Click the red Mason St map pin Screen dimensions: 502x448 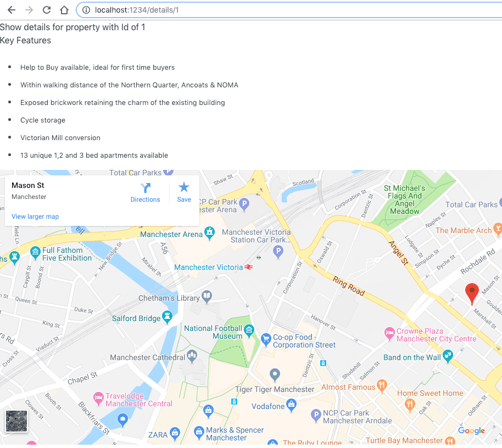pos(472,294)
